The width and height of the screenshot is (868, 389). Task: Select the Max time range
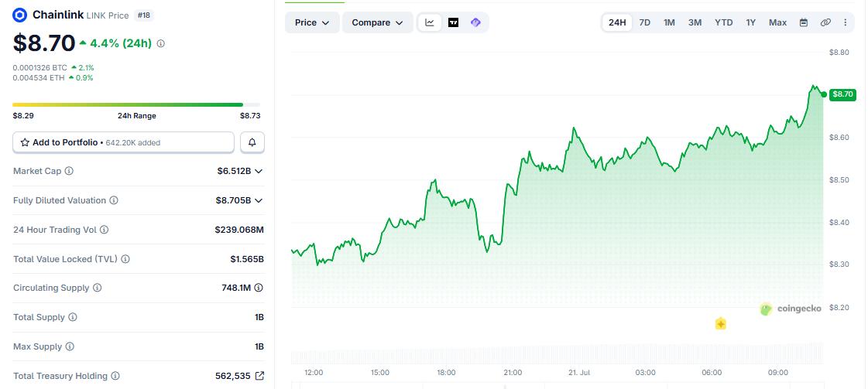(x=777, y=22)
